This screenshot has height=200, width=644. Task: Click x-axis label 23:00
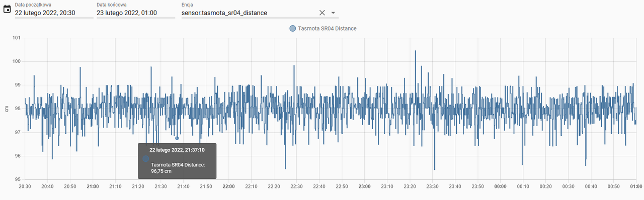365,186
